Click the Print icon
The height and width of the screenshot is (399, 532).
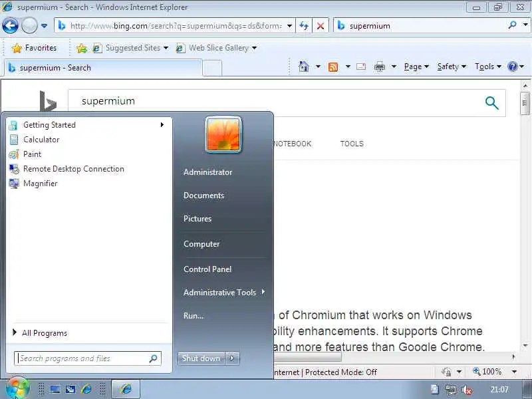[x=379, y=67]
